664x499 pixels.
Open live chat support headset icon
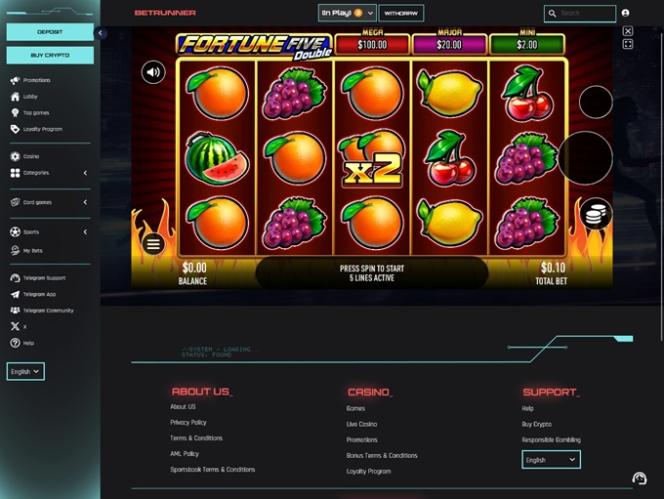click(639, 479)
